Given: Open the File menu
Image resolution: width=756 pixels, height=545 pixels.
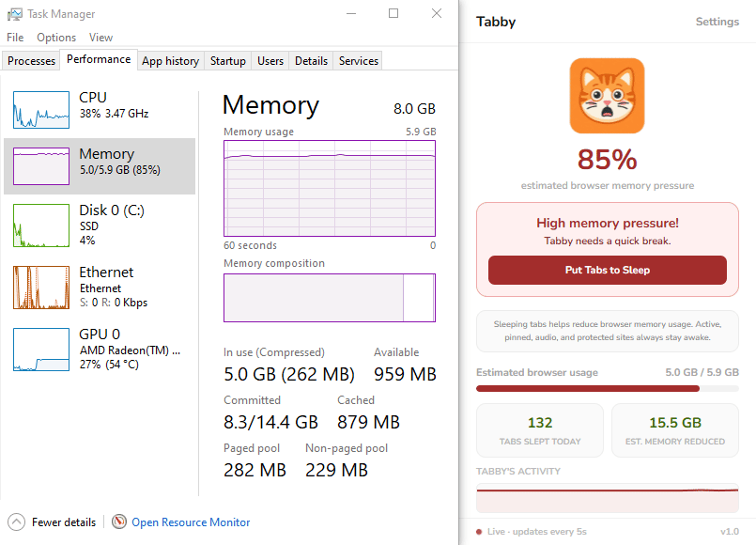Looking at the screenshot, I should (x=15, y=38).
